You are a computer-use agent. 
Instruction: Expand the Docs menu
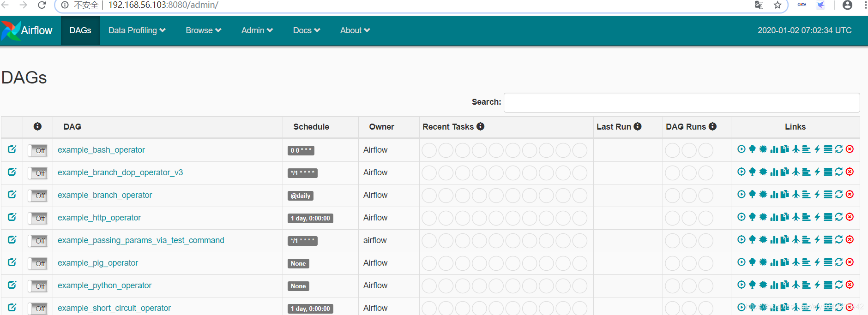[307, 30]
